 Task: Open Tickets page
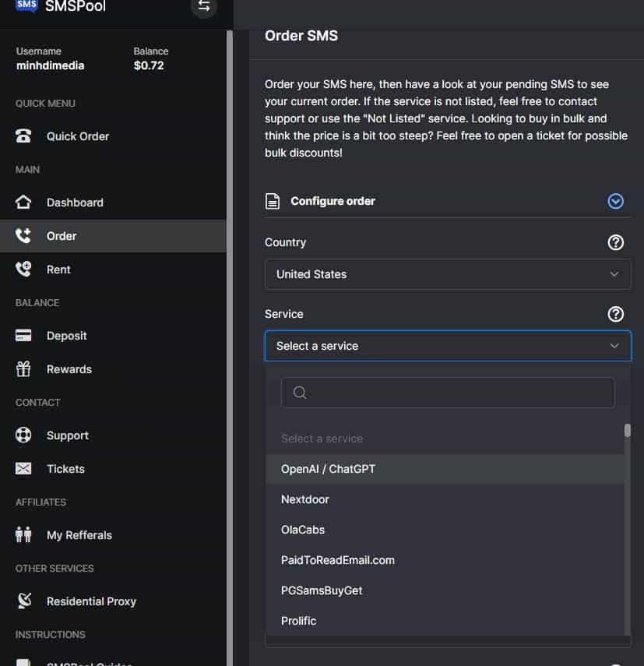113,469
